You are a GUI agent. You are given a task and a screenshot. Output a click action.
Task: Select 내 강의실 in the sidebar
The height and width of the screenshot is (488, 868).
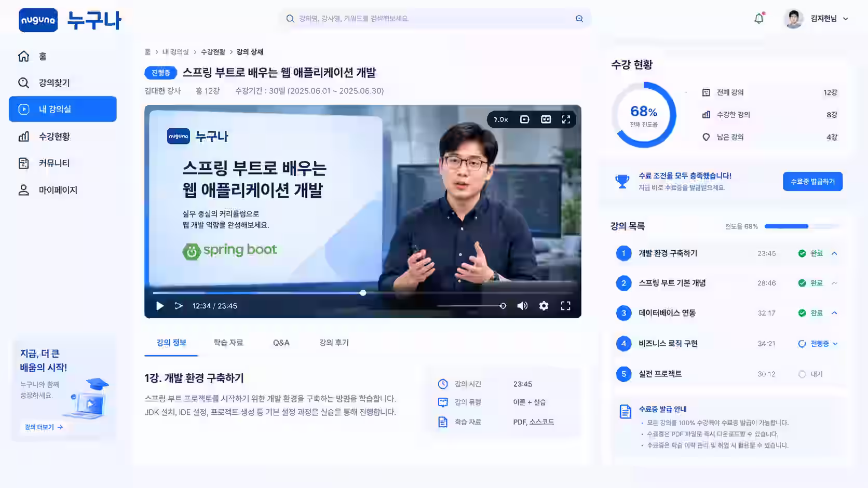coord(62,109)
